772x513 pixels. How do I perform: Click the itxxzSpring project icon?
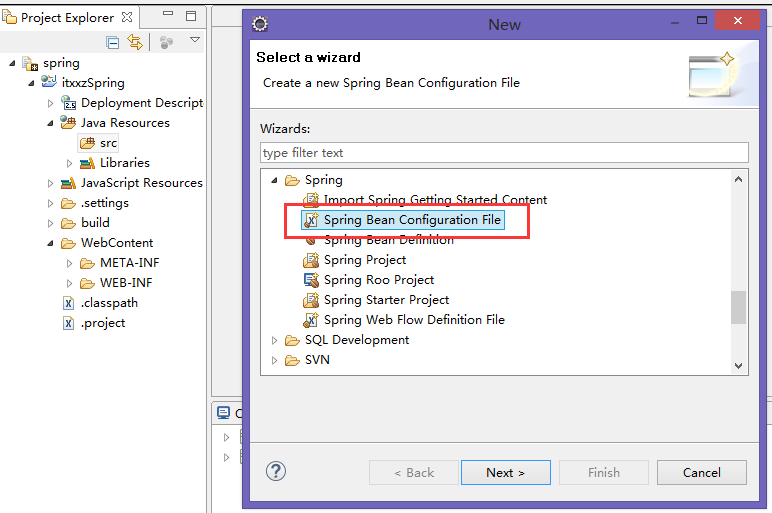49,81
